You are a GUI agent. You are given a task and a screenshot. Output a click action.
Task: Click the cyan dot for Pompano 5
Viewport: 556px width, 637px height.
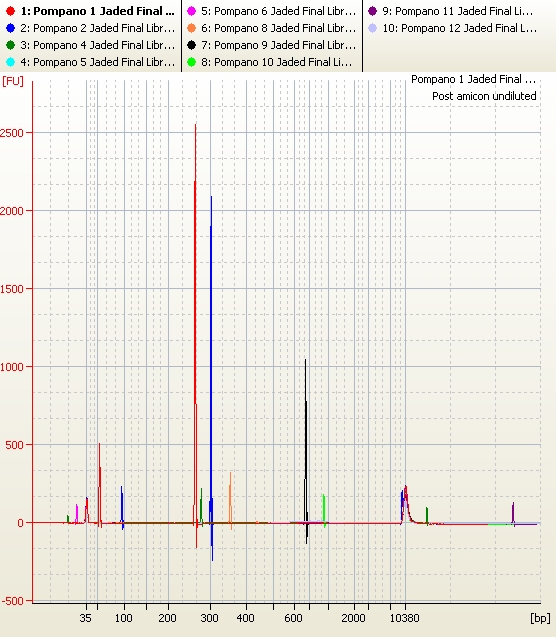[x=11, y=62]
